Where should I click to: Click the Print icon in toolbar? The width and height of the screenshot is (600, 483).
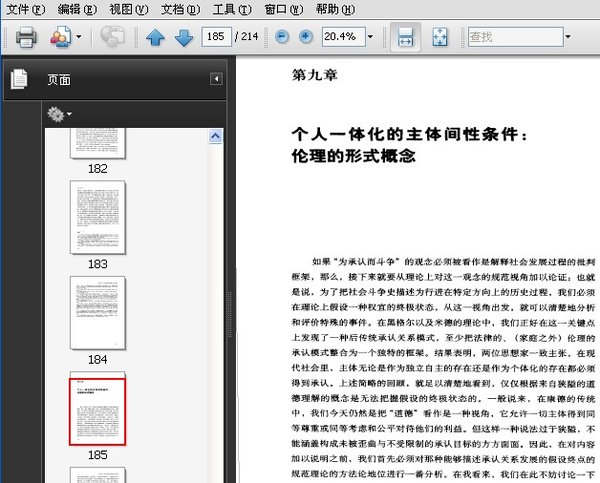point(26,38)
